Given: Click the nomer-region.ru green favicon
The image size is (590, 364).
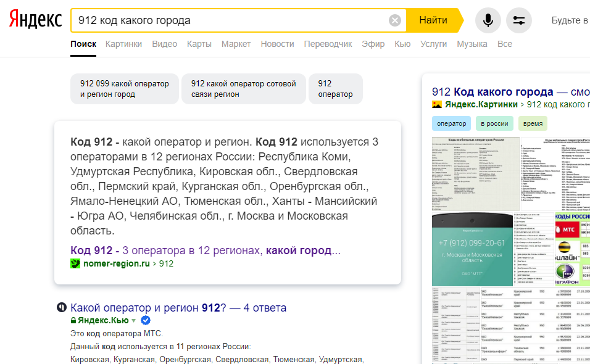Looking at the screenshot, I should click(75, 263).
